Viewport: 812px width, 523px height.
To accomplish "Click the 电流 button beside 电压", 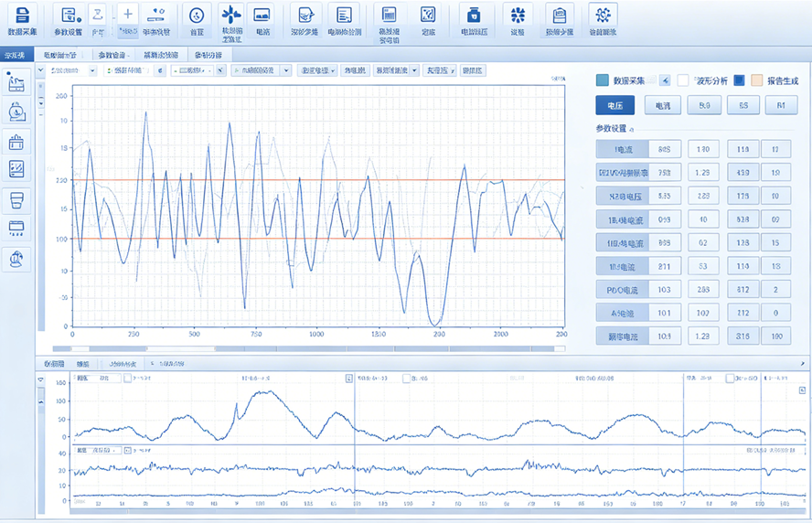I will click(x=661, y=106).
